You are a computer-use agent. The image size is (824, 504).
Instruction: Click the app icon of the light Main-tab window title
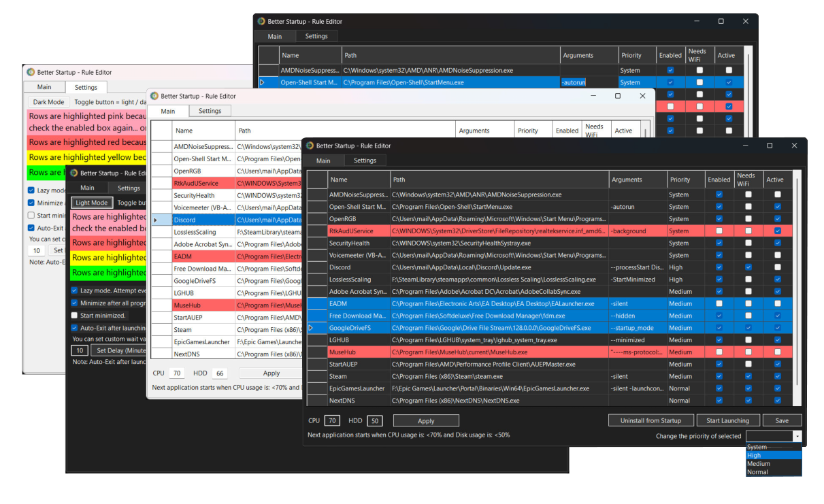coord(154,96)
